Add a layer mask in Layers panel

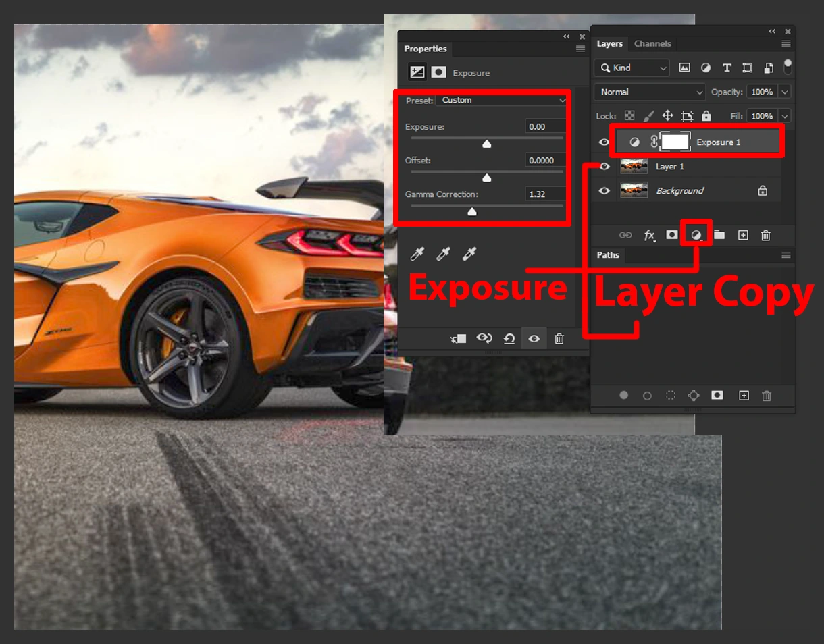pyautogui.click(x=672, y=235)
